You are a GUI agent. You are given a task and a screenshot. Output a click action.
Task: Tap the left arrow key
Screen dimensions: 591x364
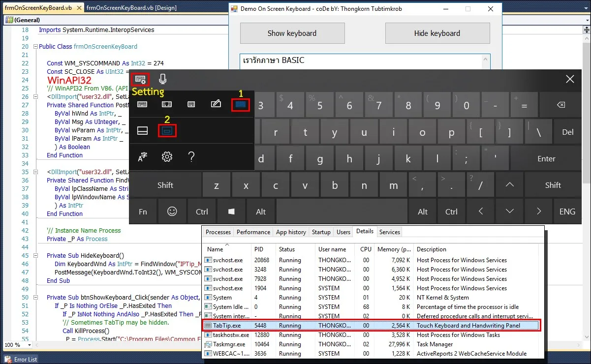coord(481,211)
